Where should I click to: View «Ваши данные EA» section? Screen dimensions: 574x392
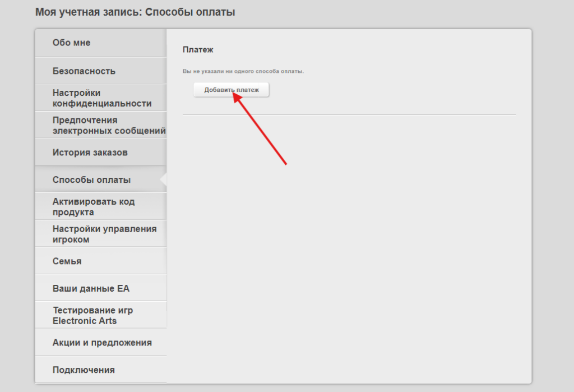[91, 289]
